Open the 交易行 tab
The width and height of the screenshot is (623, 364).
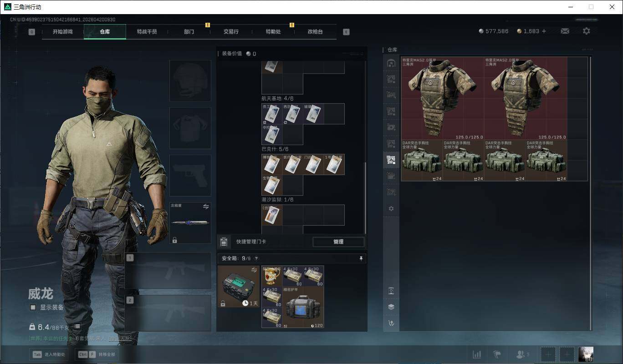click(x=231, y=32)
